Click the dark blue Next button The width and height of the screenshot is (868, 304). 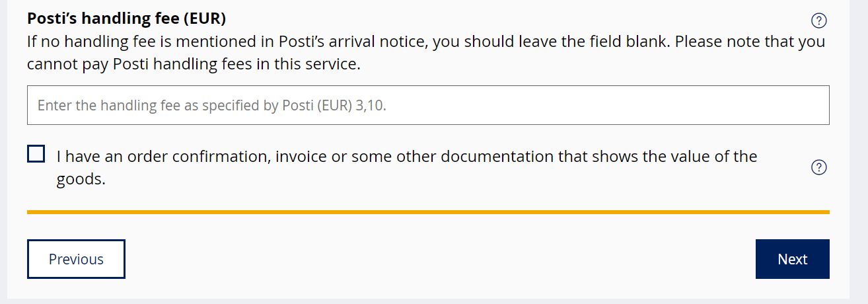(792, 259)
